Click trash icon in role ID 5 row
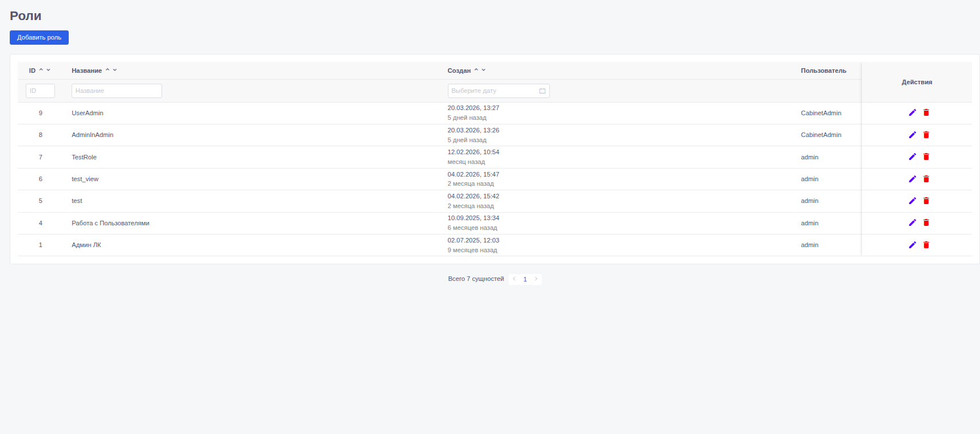Image resolution: width=980 pixels, height=434 pixels. (x=926, y=201)
